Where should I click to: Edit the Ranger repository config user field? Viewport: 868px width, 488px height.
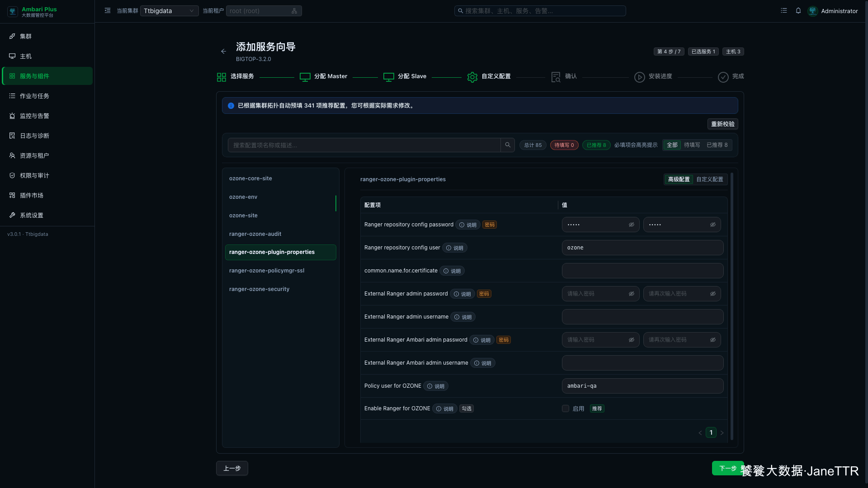coord(642,248)
